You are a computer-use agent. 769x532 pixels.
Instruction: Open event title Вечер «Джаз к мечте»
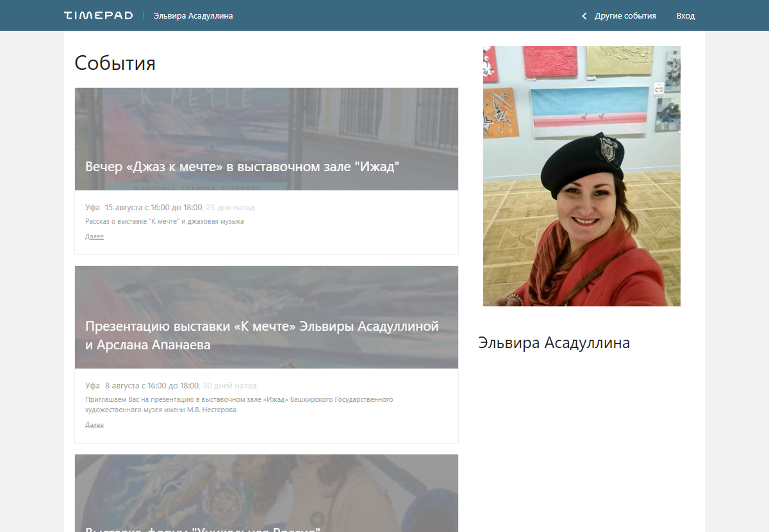pos(242,167)
